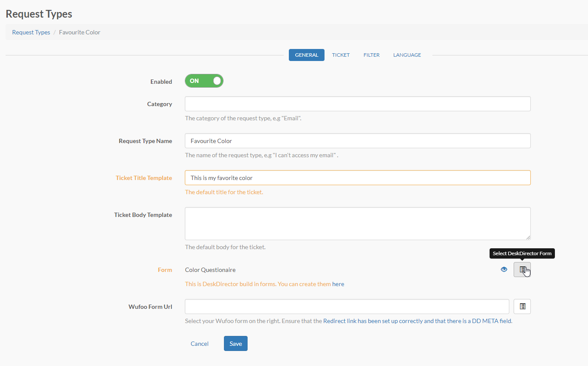This screenshot has height=366, width=588.
Task: Cancel editing the request type
Action: 199,344
